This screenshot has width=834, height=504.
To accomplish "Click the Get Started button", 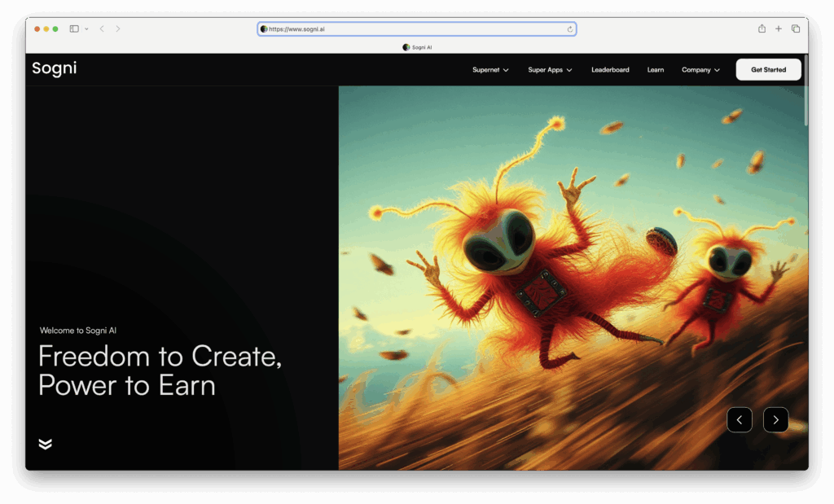I will (x=768, y=70).
